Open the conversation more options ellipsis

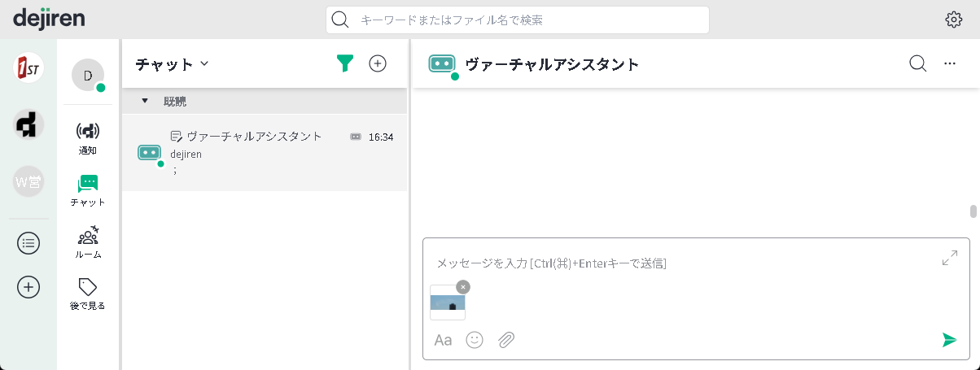pyautogui.click(x=949, y=63)
